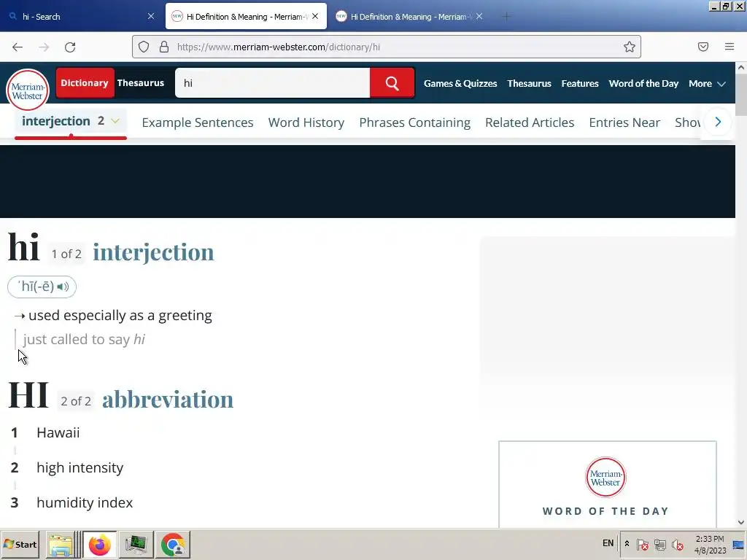Go to the Phrases Containing section
The height and width of the screenshot is (560, 747).
(415, 122)
